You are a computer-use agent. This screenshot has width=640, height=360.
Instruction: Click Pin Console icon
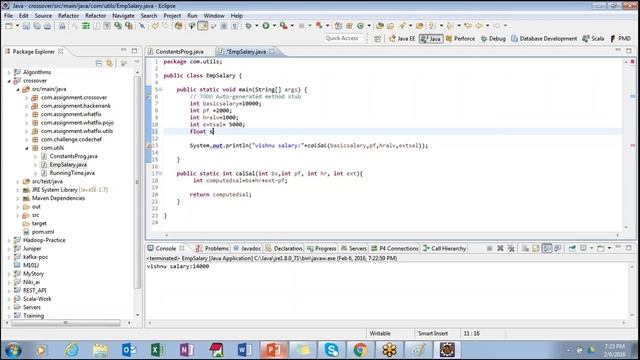point(572,248)
